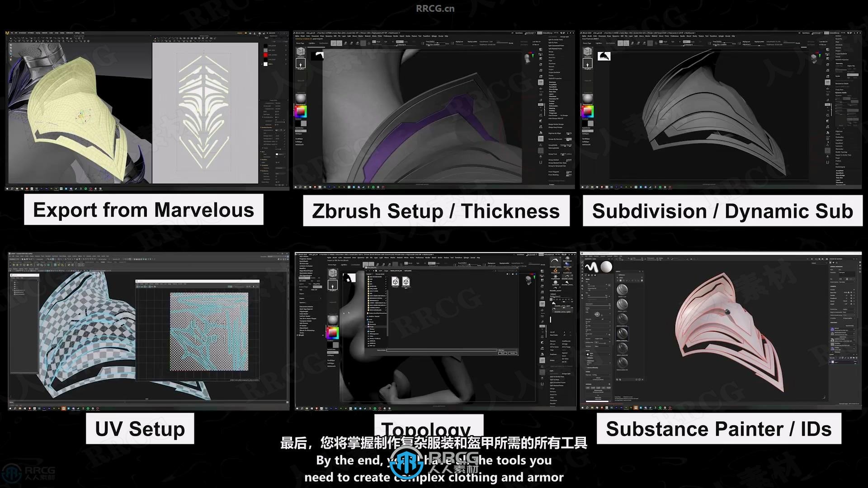This screenshot has width=868, height=488.
Task: Open the Tool cube icon in Zbrush Setup panel
Action: coord(301,52)
